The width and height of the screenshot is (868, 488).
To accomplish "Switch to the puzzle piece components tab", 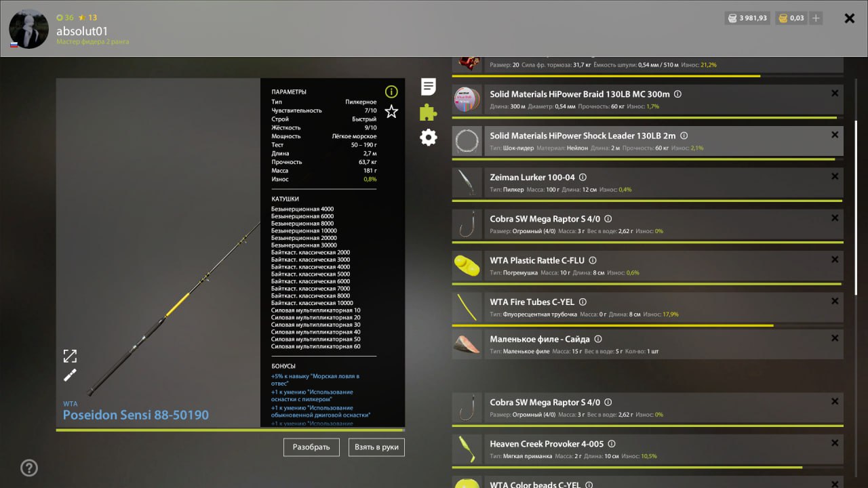I will (429, 112).
